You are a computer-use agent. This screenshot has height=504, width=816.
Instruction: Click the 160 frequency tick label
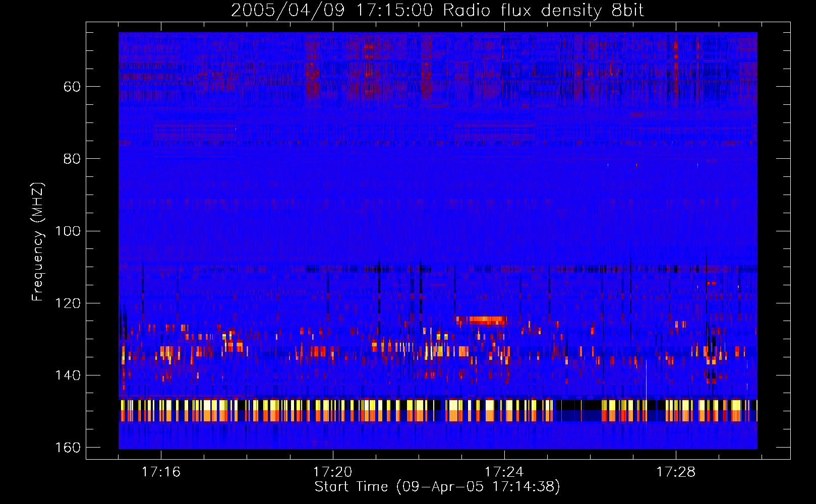tap(68, 447)
